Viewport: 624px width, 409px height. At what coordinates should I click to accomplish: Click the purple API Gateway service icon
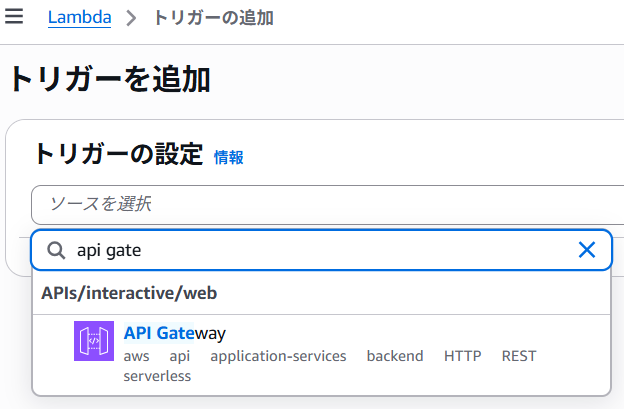coord(93,341)
